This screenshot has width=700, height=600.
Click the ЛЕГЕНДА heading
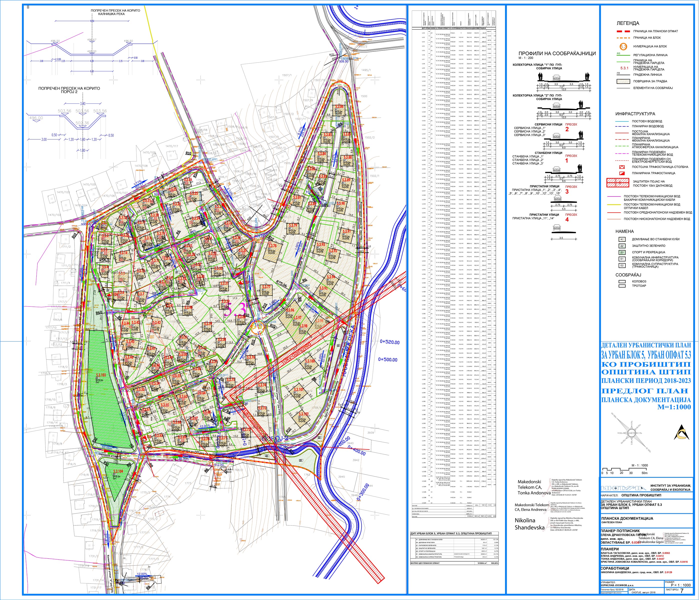pyautogui.click(x=628, y=23)
